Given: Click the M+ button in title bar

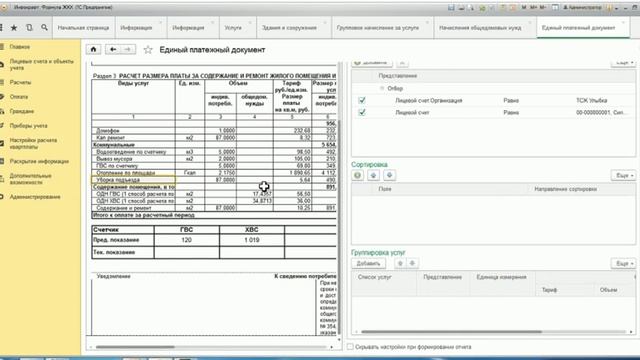Looking at the screenshot, I should 533,8.
